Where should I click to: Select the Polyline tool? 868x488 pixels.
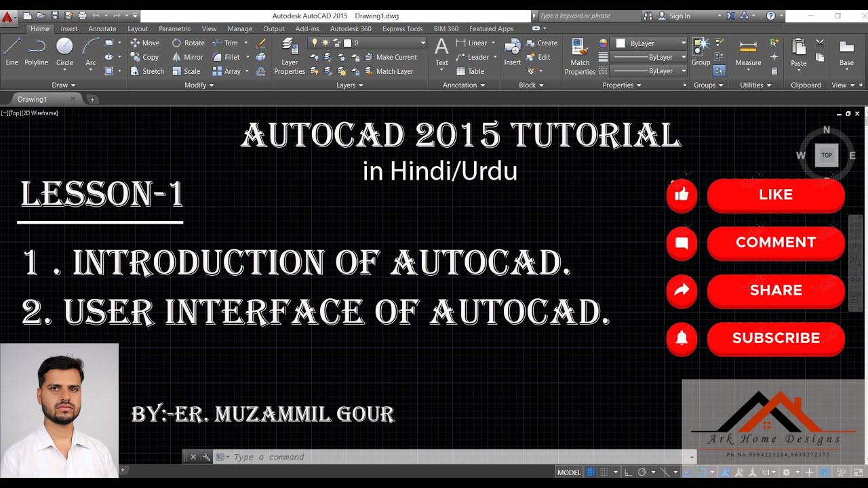(x=36, y=52)
